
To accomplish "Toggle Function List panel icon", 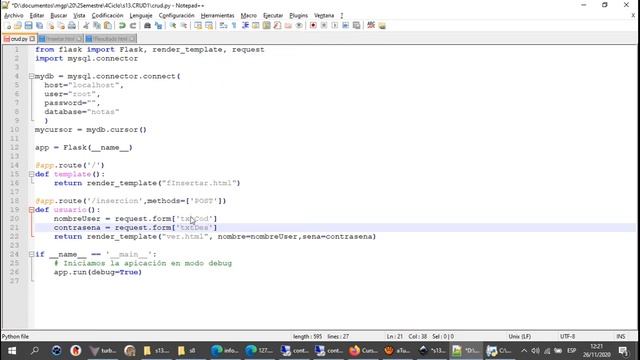I will (278, 26).
